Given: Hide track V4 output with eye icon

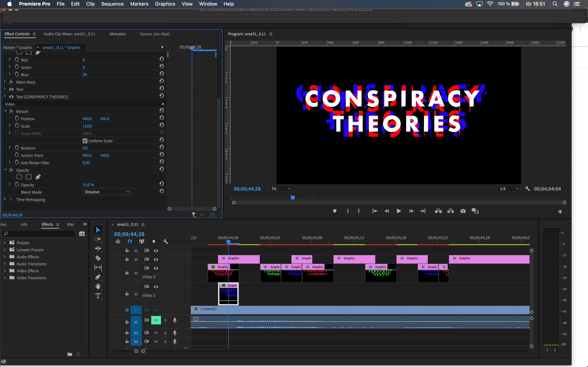Looking at the screenshot, I should coord(156,260).
